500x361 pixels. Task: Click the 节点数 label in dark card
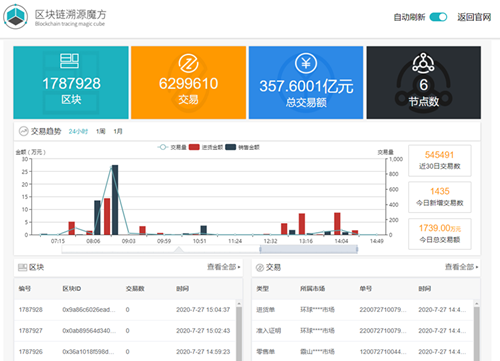click(424, 101)
